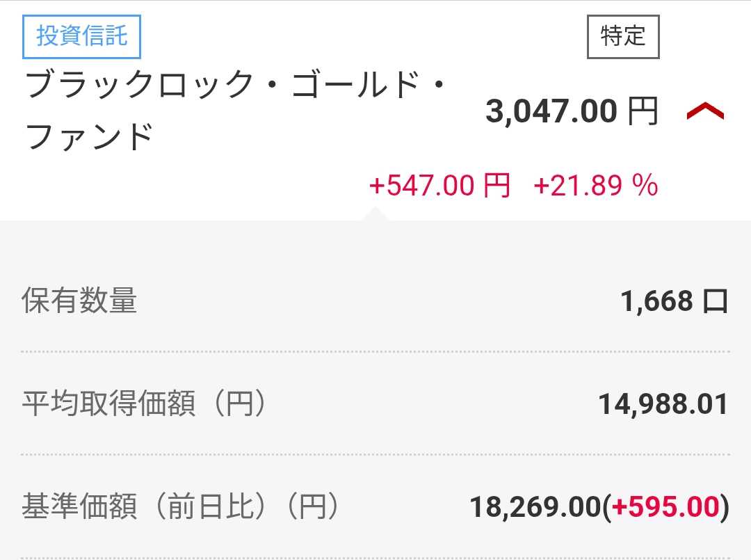751x560 pixels.
Task: Click the 口 unit beside 1,668
Action: click(x=715, y=301)
